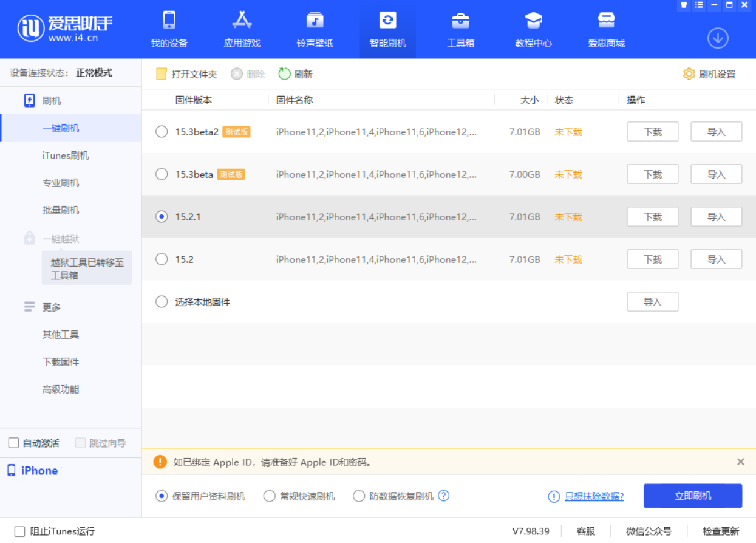
Task: Dismiss the Apple ID notice bar
Action: tap(741, 462)
